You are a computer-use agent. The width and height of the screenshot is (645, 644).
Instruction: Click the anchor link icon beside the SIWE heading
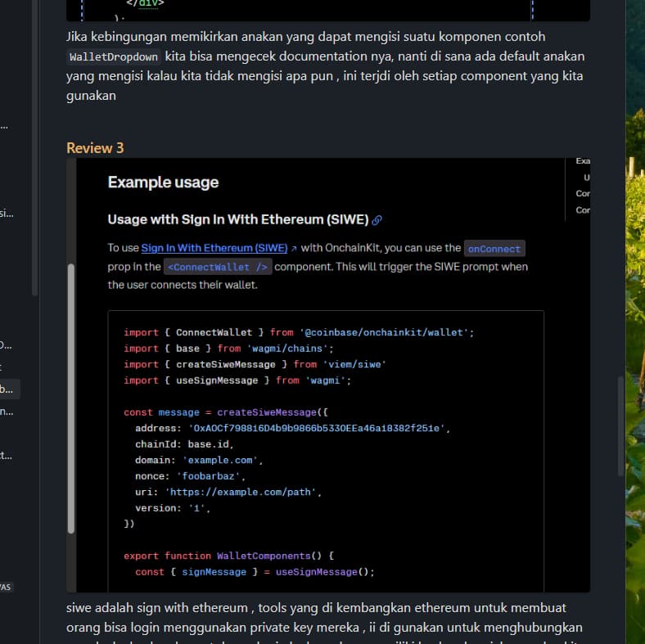[377, 220]
